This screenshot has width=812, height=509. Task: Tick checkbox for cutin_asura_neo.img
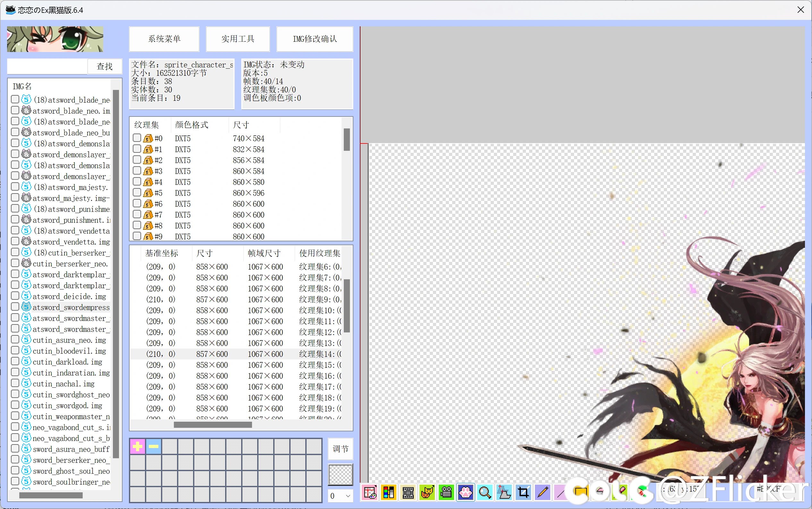point(15,339)
